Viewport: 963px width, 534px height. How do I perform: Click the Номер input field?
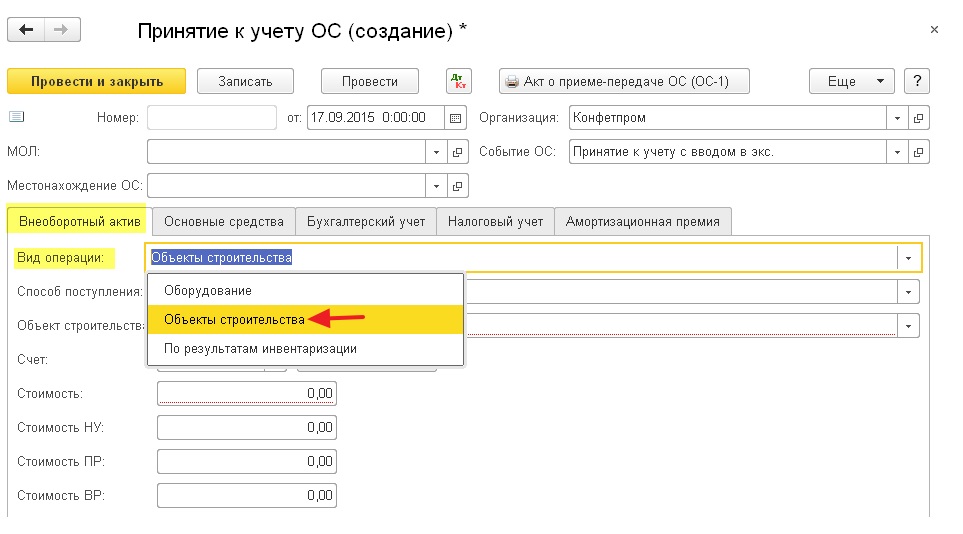[212, 118]
